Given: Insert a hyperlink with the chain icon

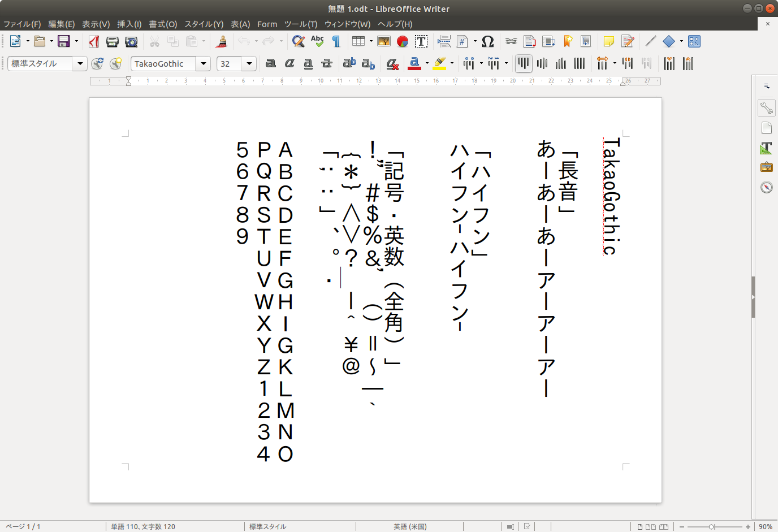Looking at the screenshot, I should click(x=511, y=41).
